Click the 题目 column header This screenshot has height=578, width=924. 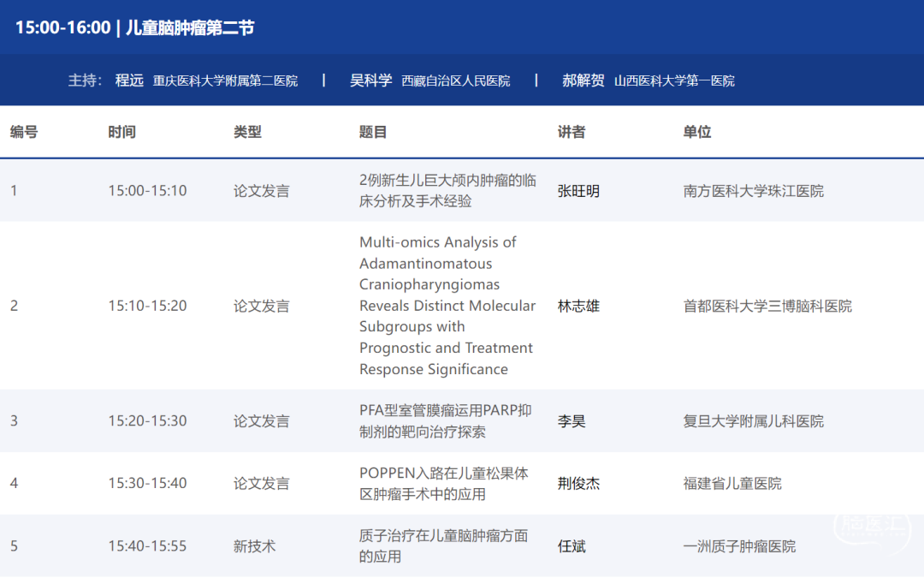tap(373, 132)
